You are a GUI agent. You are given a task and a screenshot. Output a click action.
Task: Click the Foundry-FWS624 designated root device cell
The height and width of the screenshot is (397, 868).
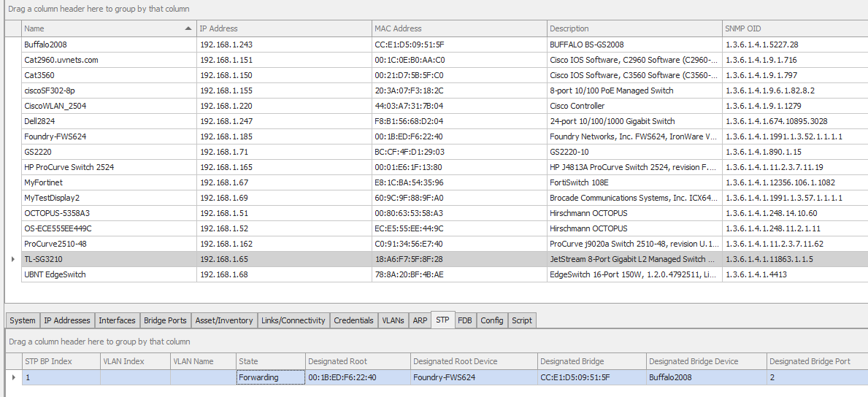click(x=474, y=377)
